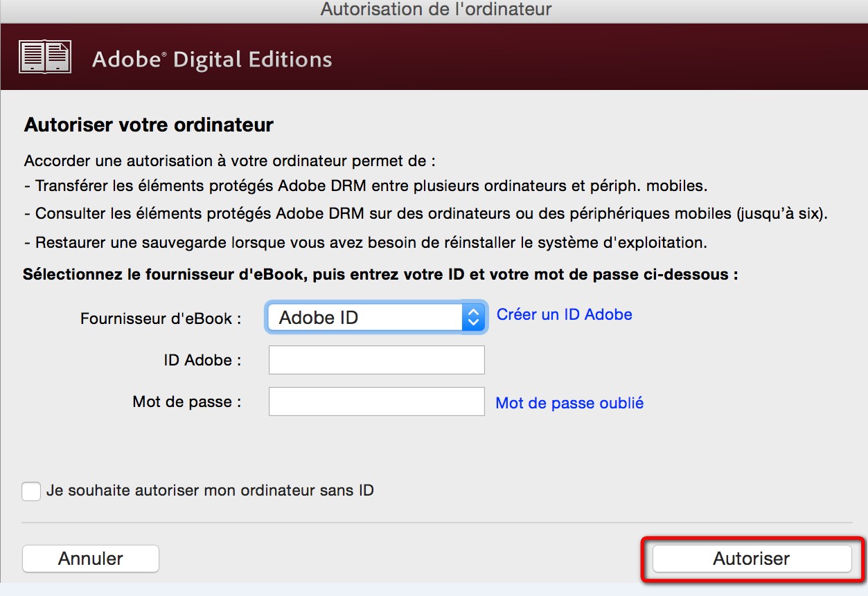Viewport: 868px width, 596px height.
Task: Click the "Mot de passe :" field label
Action: [187, 402]
